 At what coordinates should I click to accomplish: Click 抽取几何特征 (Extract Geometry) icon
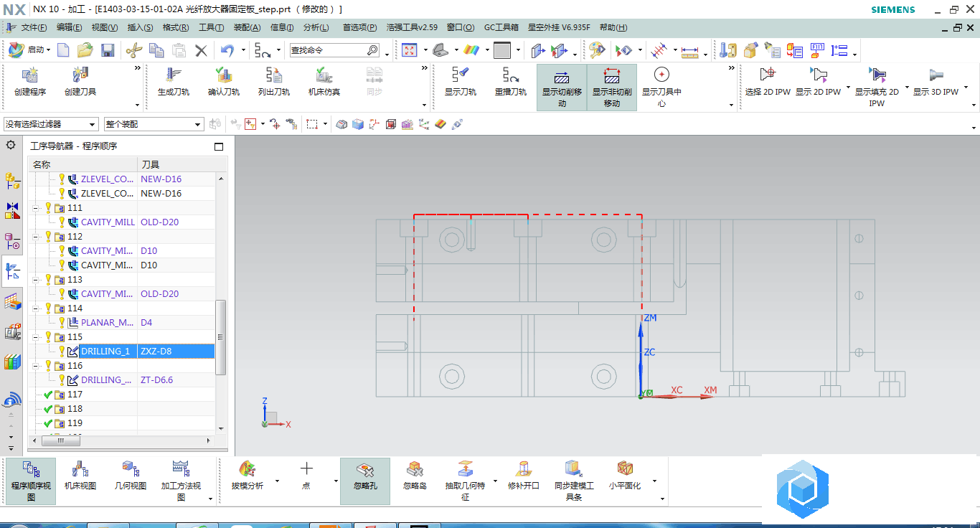(x=465, y=469)
